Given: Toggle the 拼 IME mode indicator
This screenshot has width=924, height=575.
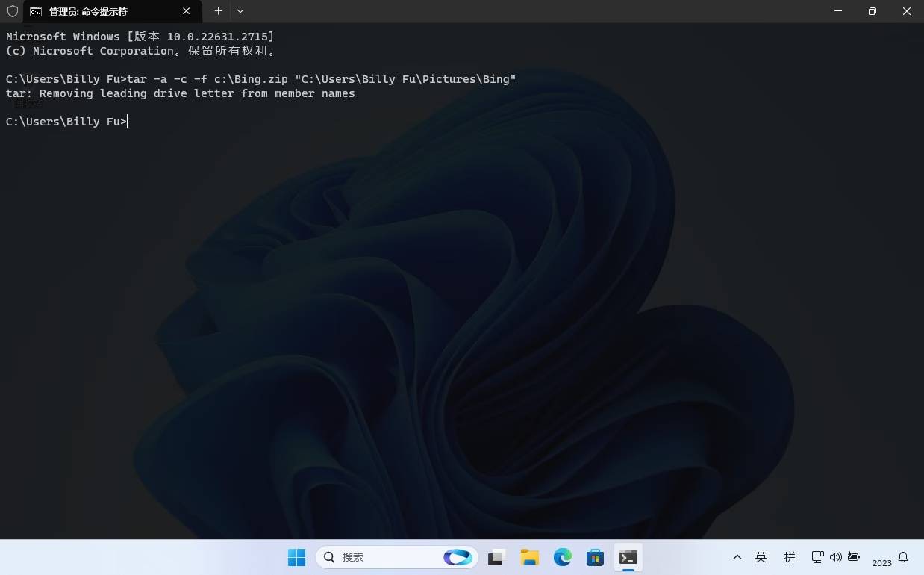Looking at the screenshot, I should (x=790, y=557).
